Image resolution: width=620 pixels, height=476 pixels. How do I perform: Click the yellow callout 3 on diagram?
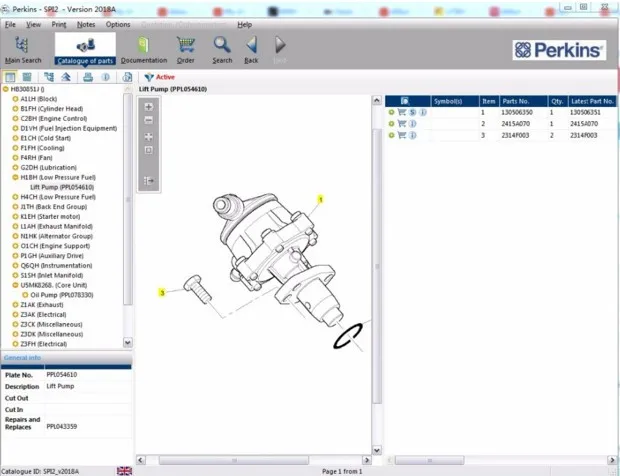162,293
